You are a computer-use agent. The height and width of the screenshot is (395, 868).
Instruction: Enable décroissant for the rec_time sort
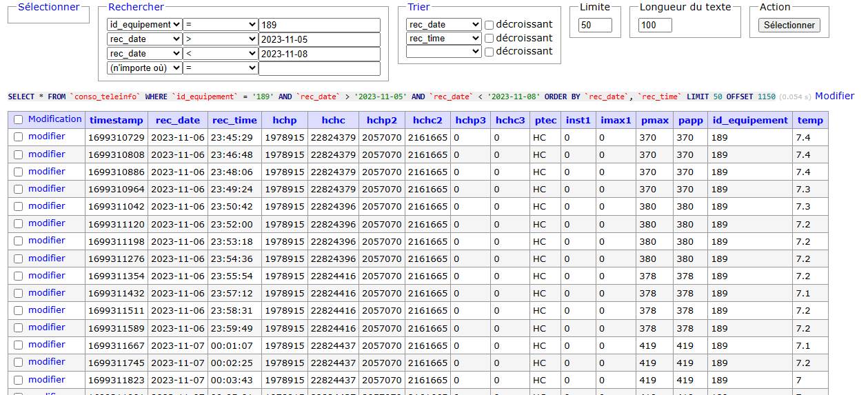pyautogui.click(x=489, y=39)
